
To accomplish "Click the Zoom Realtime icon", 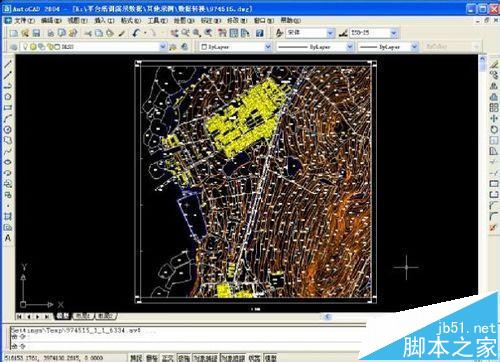I will (x=185, y=33).
